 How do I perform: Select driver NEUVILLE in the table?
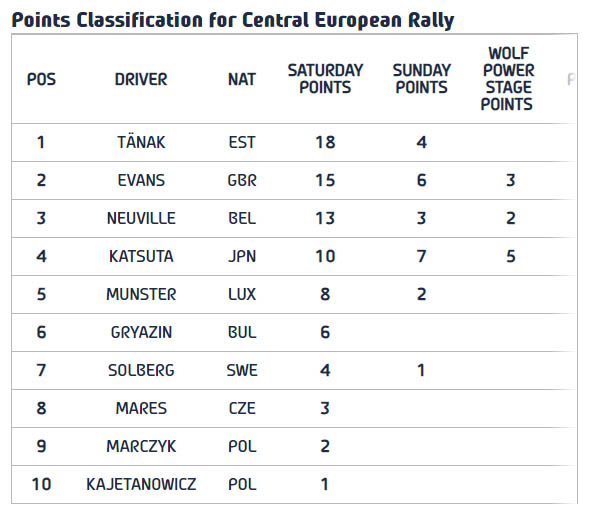(x=141, y=218)
